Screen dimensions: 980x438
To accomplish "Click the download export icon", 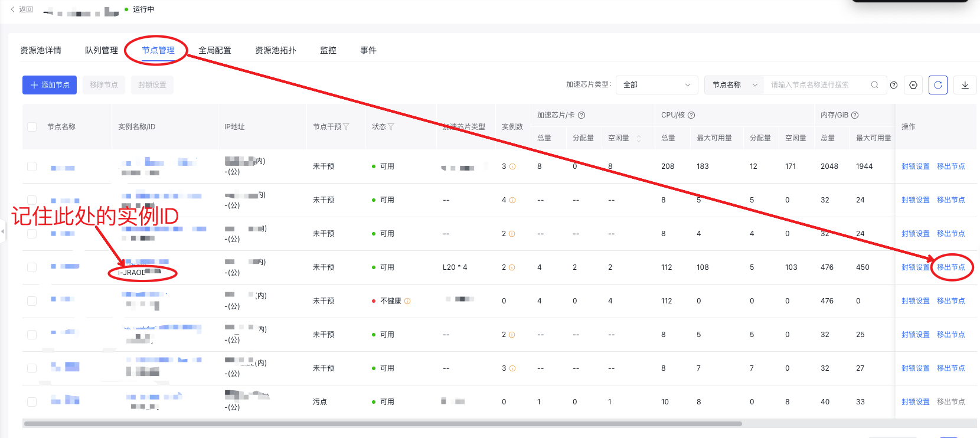I will tap(965, 85).
